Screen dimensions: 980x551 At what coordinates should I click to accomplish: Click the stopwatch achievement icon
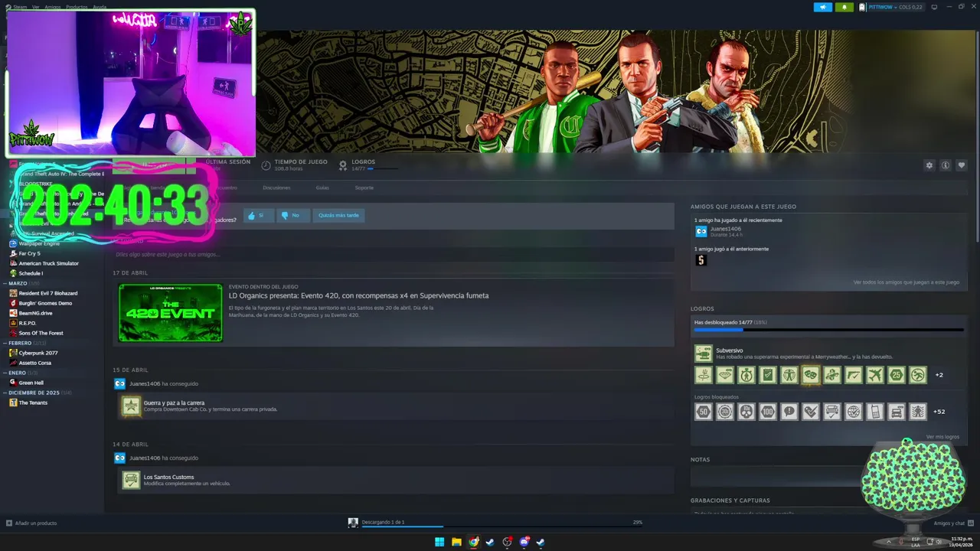click(746, 375)
